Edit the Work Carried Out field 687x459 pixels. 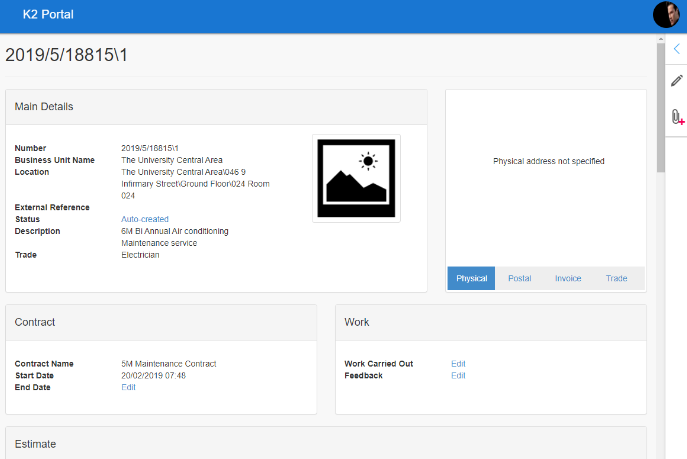point(458,364)
